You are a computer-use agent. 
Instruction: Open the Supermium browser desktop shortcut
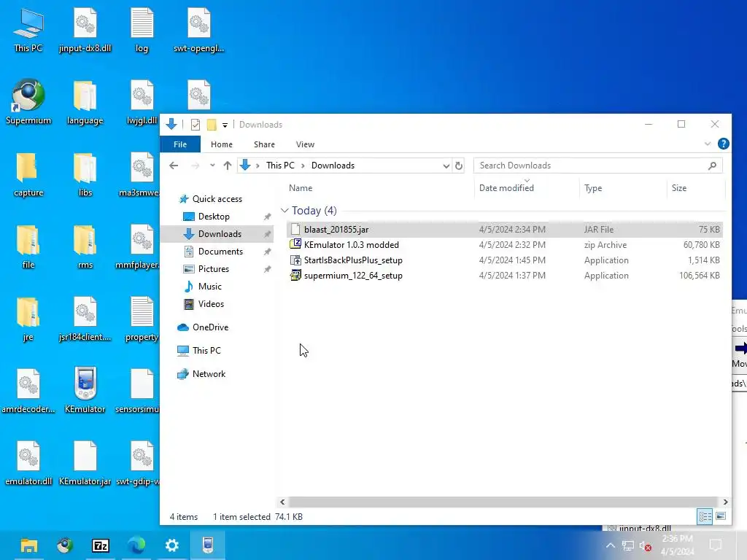pos(28,102)
